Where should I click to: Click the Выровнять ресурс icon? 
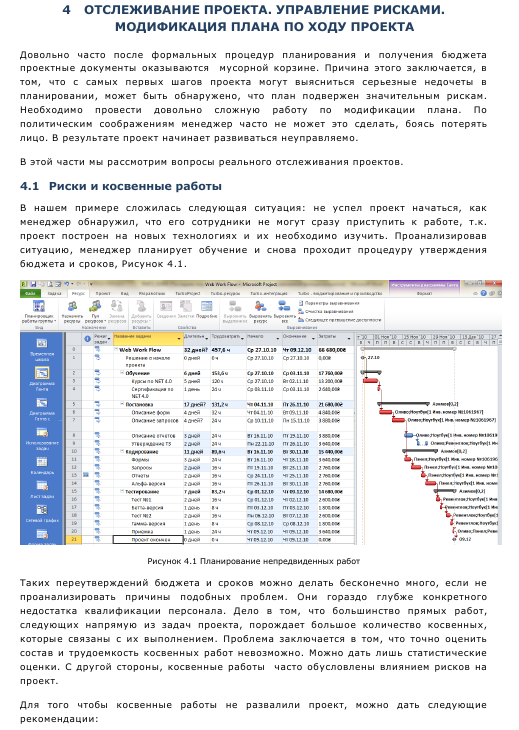click(260, 306)
